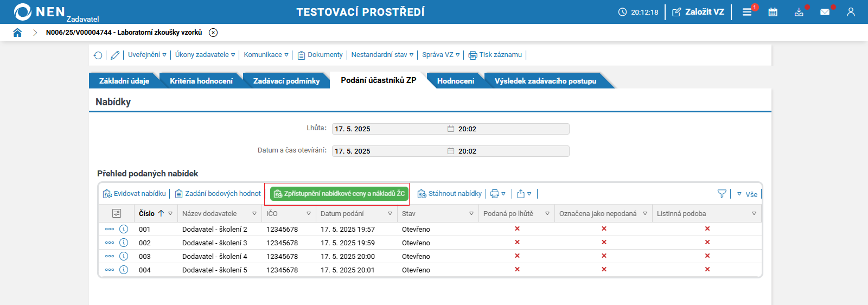Open the table print dropdown icon
The image size is (868, 305).
pyautogui.click(x=498, y=194)
